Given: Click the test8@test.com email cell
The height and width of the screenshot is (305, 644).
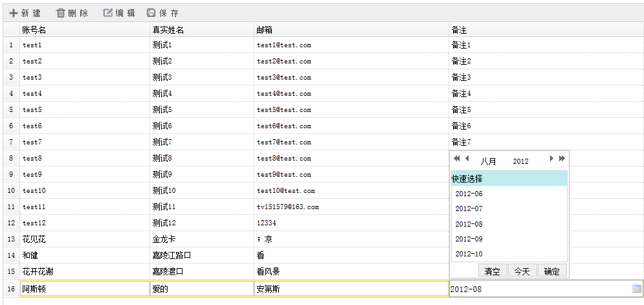Looking at the screenshot, I should pyautogui.click(x=351, y=158).
